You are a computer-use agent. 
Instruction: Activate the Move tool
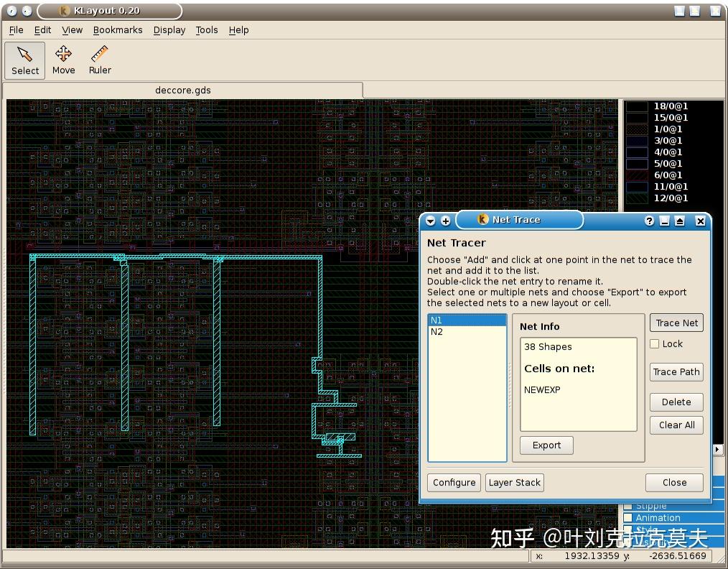63,60
